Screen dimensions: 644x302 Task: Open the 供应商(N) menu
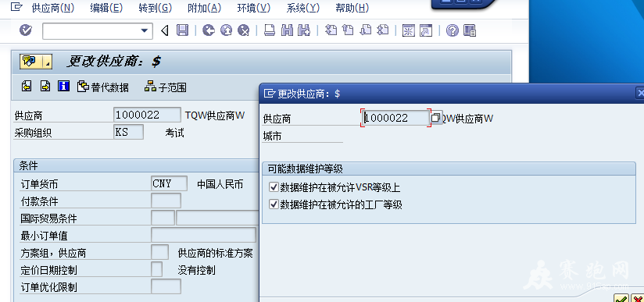click(x=53, y=8)
